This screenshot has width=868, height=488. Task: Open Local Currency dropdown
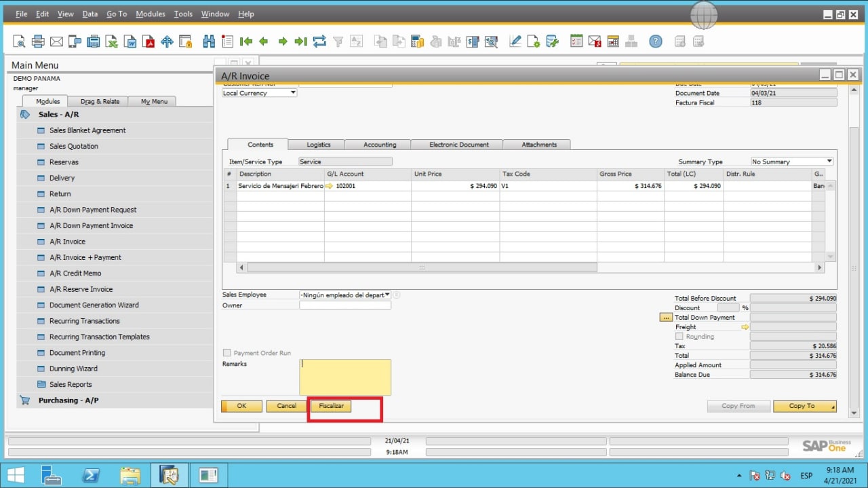293,93
